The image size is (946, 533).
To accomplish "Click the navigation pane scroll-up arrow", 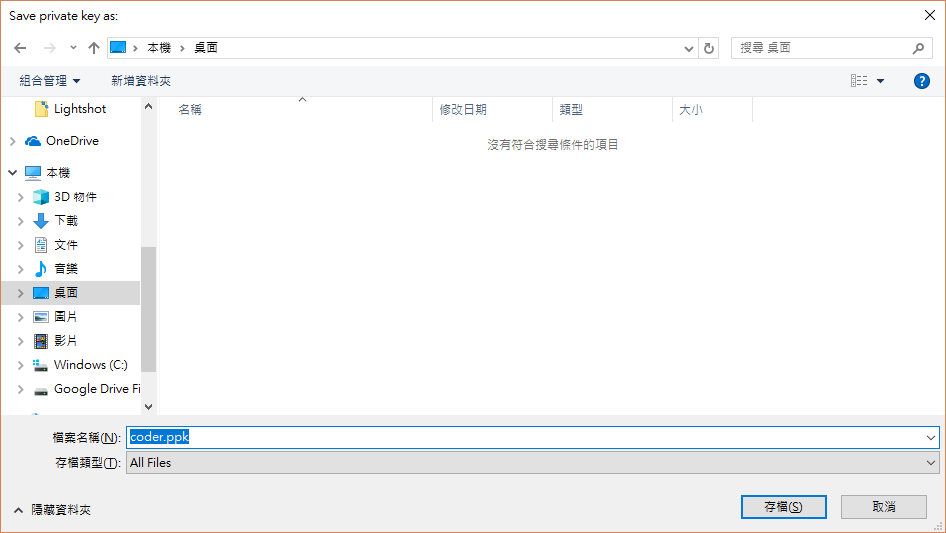I will click(148, 106).
